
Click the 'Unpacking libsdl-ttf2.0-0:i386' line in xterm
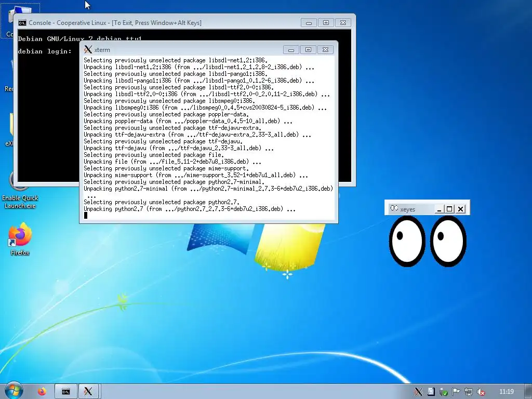(x=207, y=94)
